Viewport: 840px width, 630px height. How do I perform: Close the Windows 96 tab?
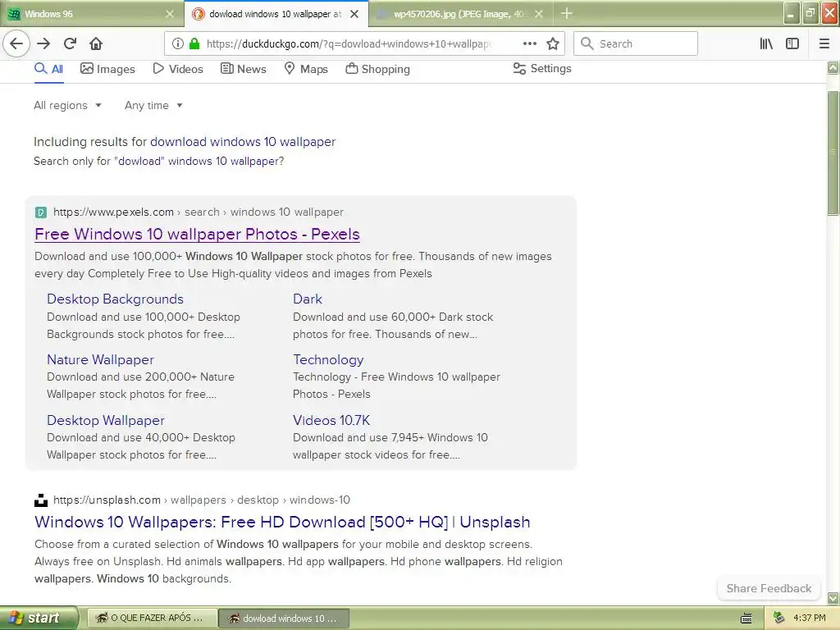coord(169,14)
